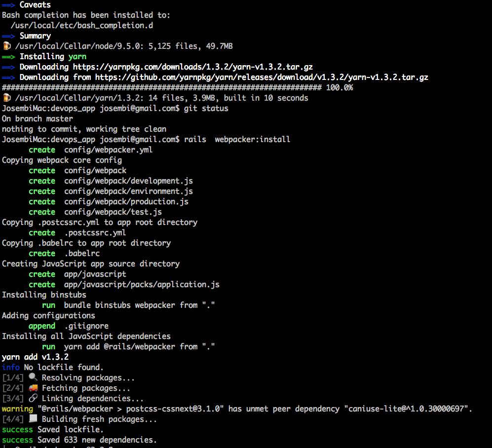Viewport: 492px width, 448px height.
Task: Click 'Adding configurations' line
Action: pyautogui.click(x=48, y=315)
